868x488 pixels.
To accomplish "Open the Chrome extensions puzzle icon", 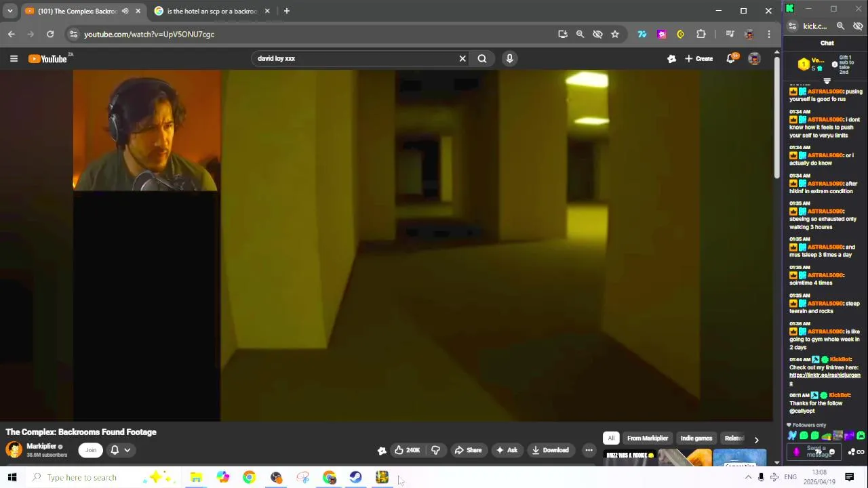I will tap(701, 34).
